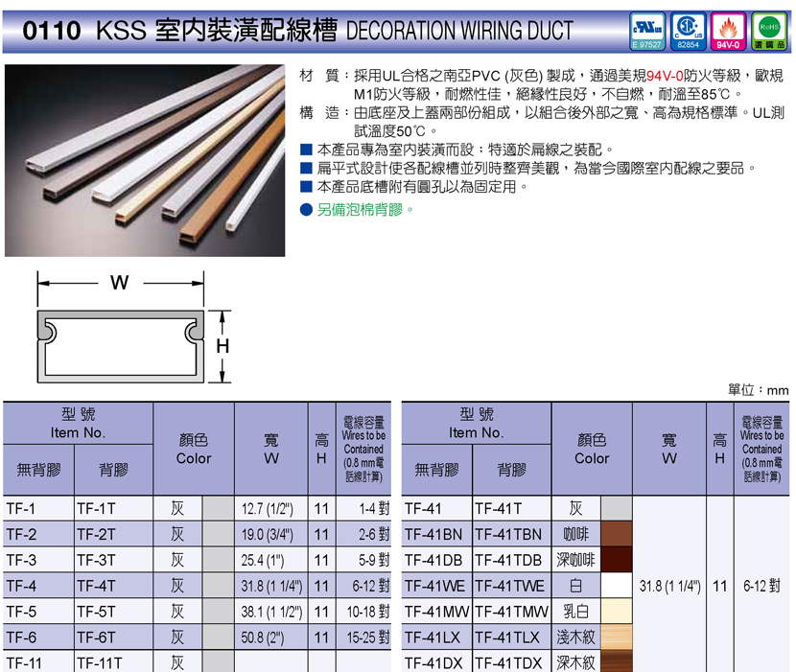Click wire capacity '1-4 對'
The width and height of the screenshot is (796, 672).
pos(374,509)
